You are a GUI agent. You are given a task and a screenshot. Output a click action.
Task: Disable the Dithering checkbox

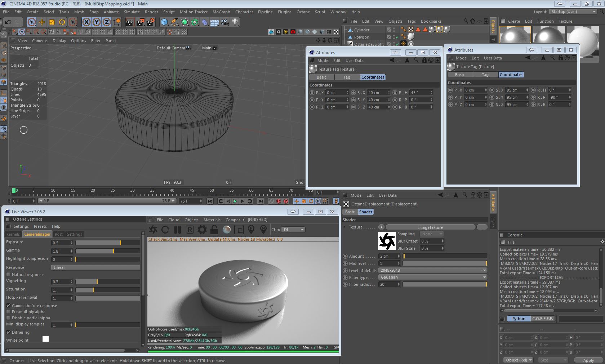[x=9, y=332]
